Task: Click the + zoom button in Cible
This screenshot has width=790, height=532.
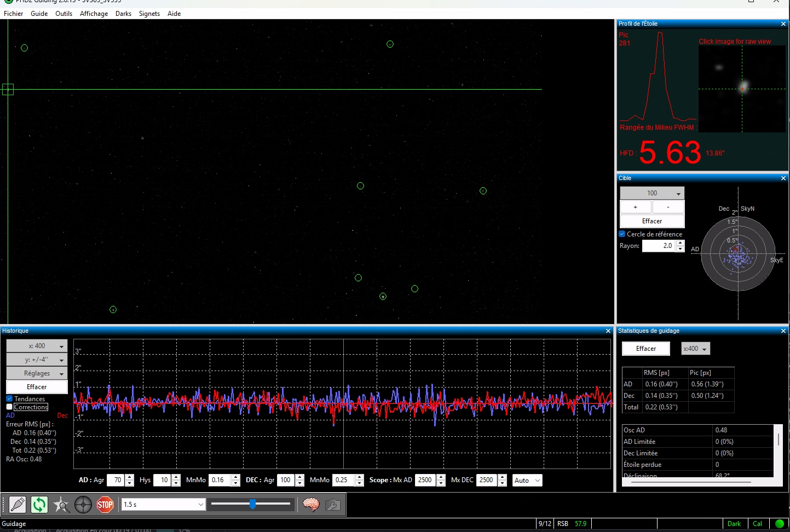Action: 635,207
